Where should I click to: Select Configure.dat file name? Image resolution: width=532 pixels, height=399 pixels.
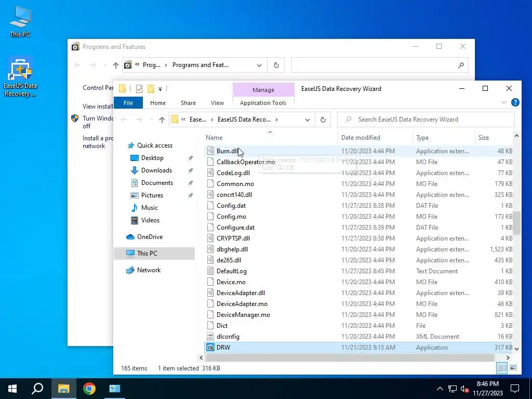pyautogui.click(x=235, y=228)
